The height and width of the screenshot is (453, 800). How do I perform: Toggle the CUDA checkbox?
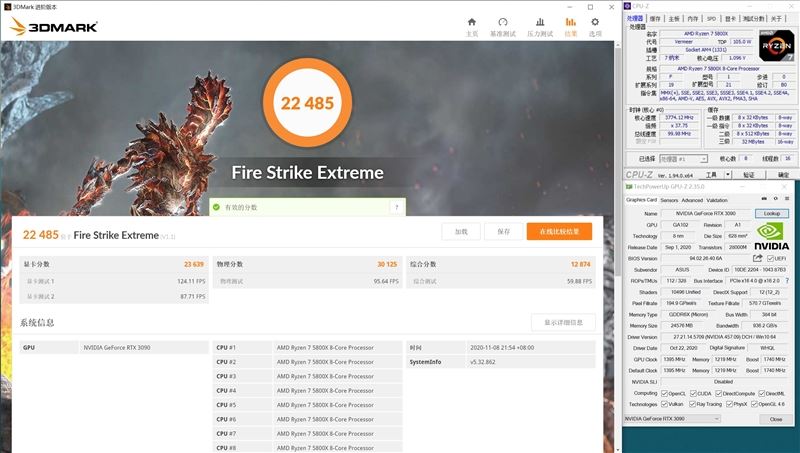coord(693,393)
